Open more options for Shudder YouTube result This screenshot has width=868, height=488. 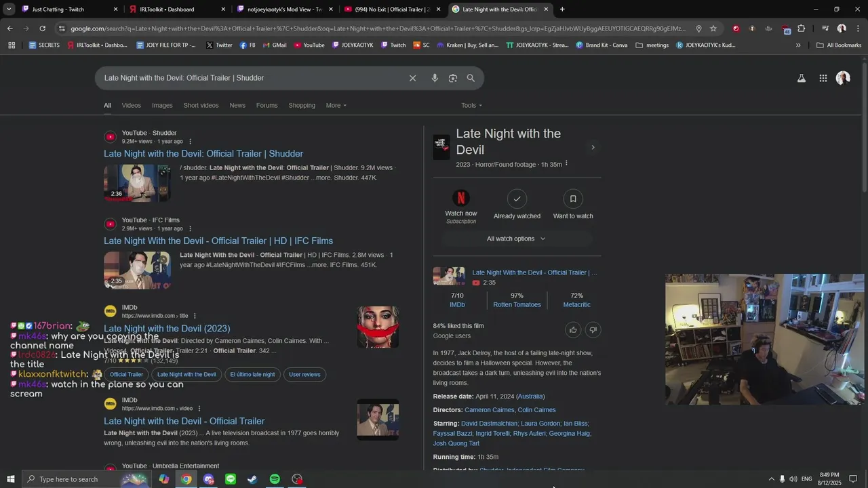(190, 142)
